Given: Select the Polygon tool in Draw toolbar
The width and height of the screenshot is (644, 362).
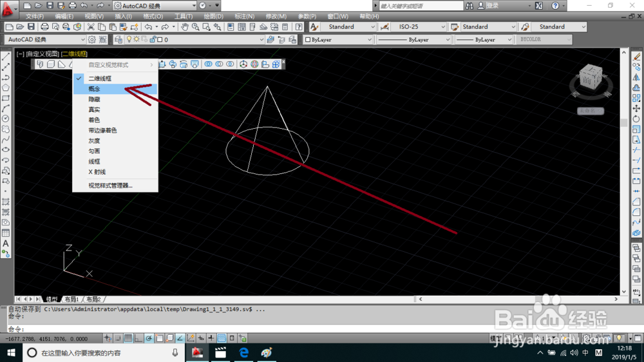Looking at the screenshot, I should point(6,88).
